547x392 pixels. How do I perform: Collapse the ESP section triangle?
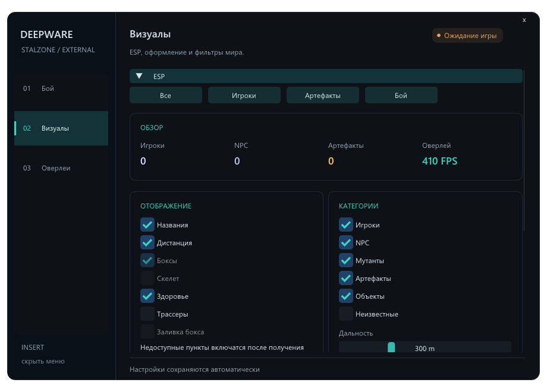[x=139, y=76]
